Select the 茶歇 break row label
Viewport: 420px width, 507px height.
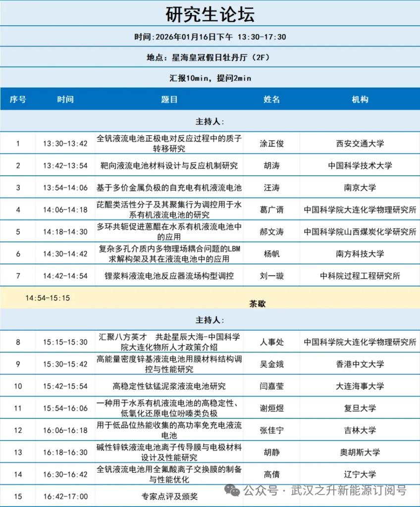(x=257, y=304)
